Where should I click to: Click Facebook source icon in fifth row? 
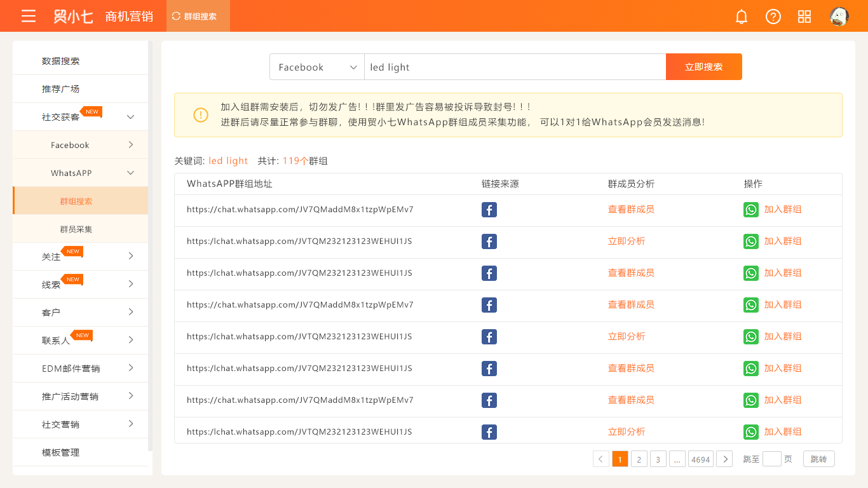[x=489, y=337]
